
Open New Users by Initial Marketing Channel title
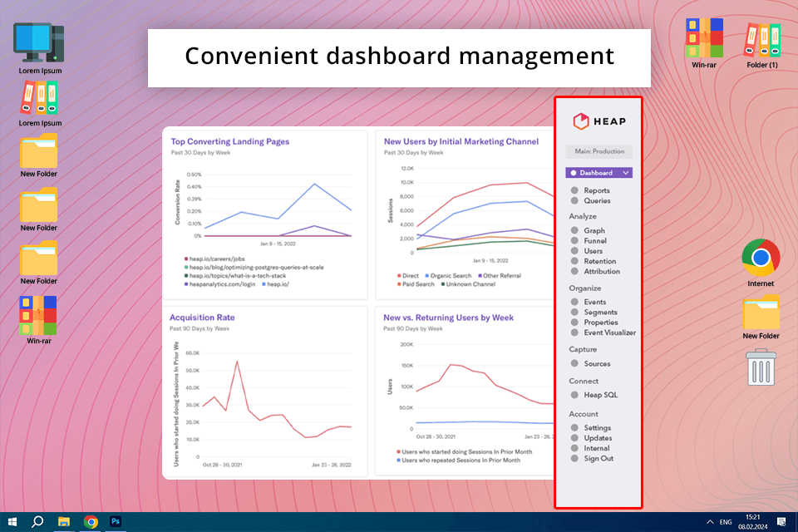461,141
